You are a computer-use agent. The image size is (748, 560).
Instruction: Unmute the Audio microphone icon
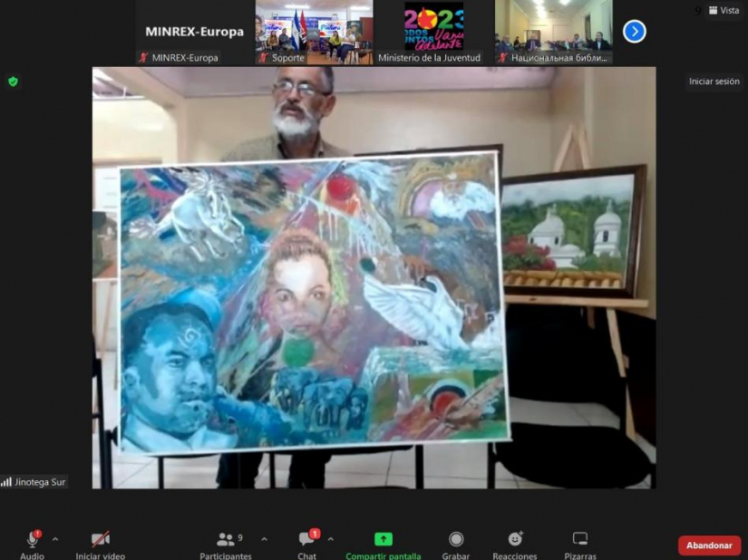tap(32, 539)
